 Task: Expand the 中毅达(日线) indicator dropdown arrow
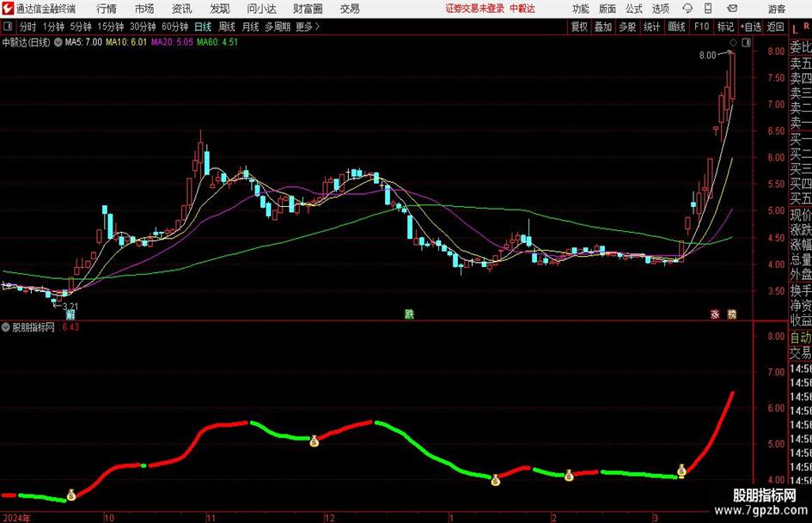pos(58,42)
